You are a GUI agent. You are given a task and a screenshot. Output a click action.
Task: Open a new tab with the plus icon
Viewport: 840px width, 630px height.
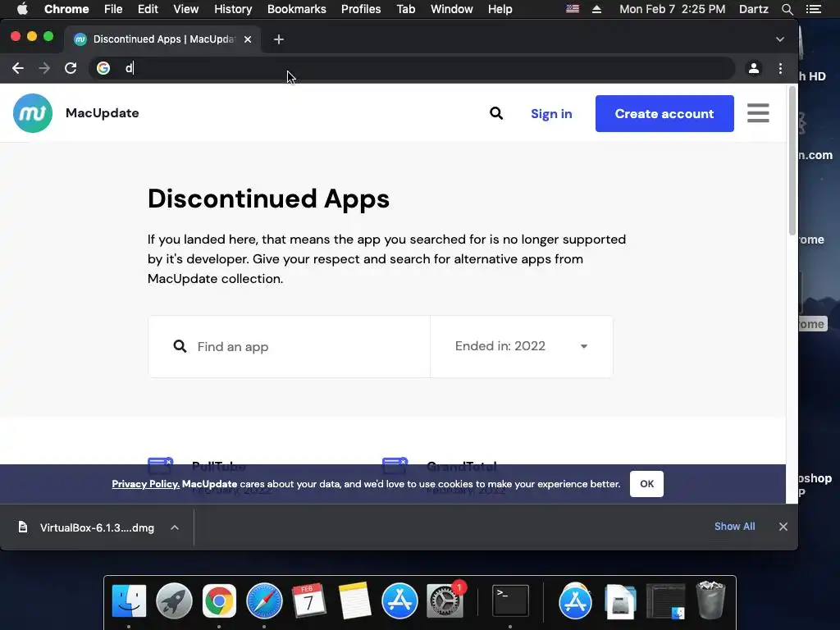pos(279,39)
